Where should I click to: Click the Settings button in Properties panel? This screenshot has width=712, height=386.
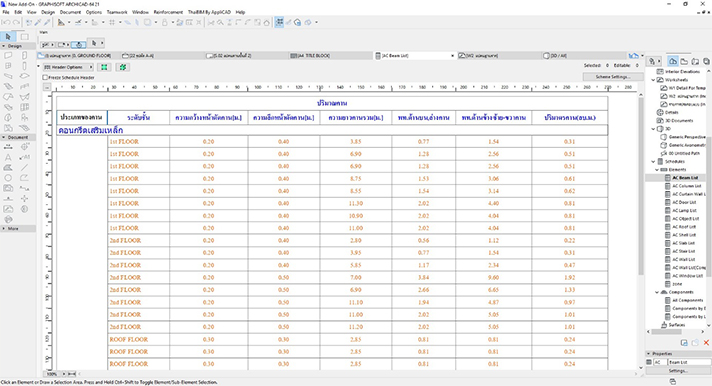678,371
